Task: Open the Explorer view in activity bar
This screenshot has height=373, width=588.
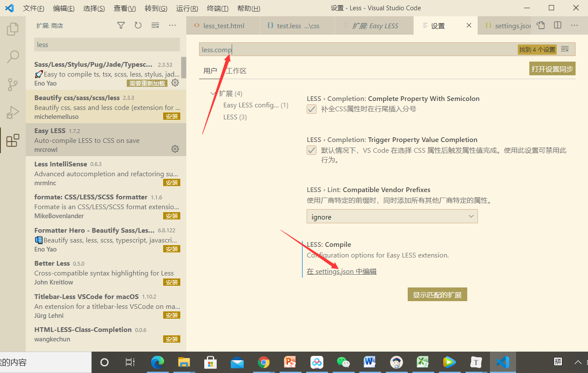Action: [13, 29]
